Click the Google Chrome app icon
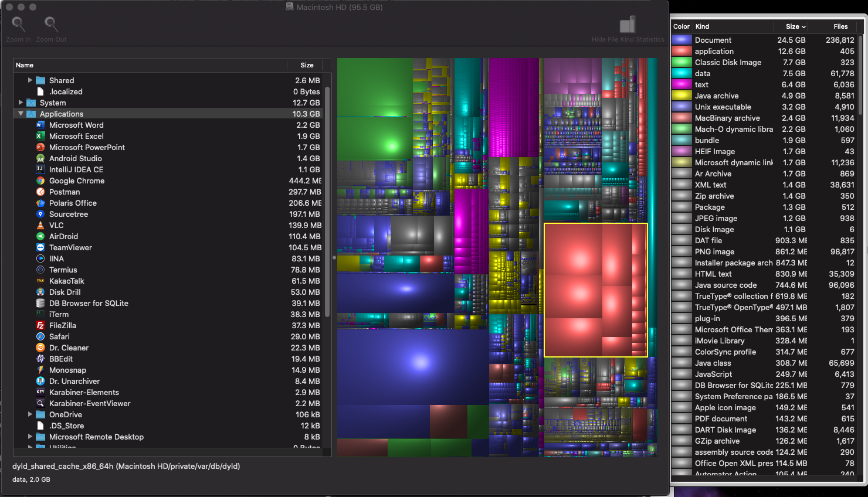The height and width of the screenshot is (497, 868). click(x=40, y=181)
